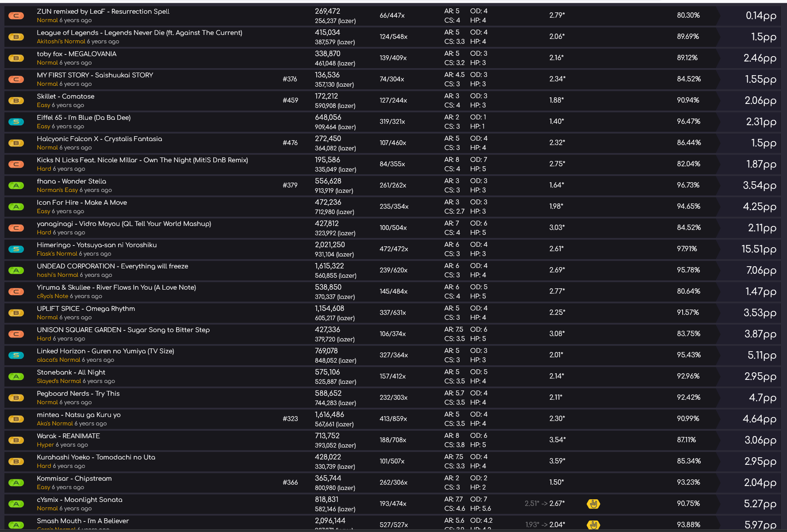Select the Akitoshi's Normal difficulty name
The image size is (787, 532).
pyautogui.click(x=61, y=42)
